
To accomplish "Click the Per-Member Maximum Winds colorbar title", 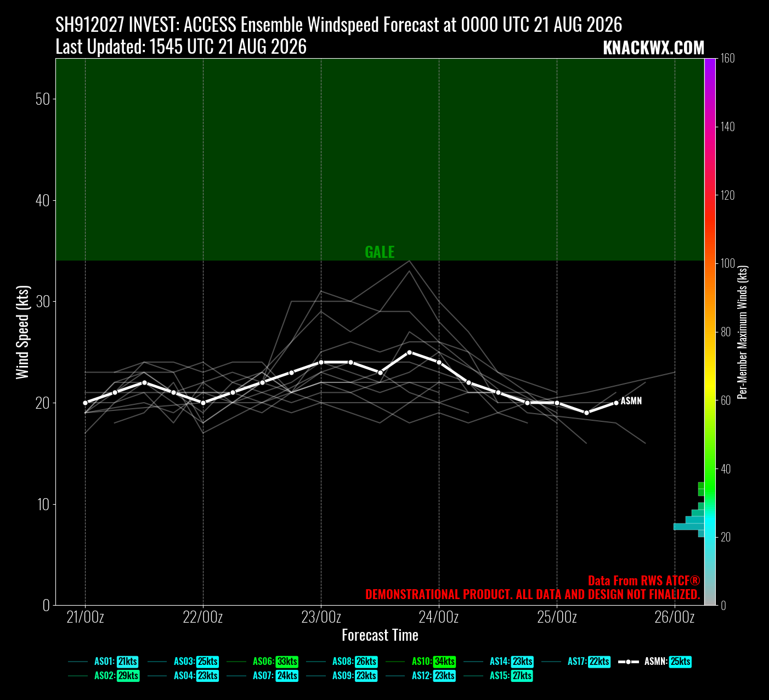I will pos(743,332).
